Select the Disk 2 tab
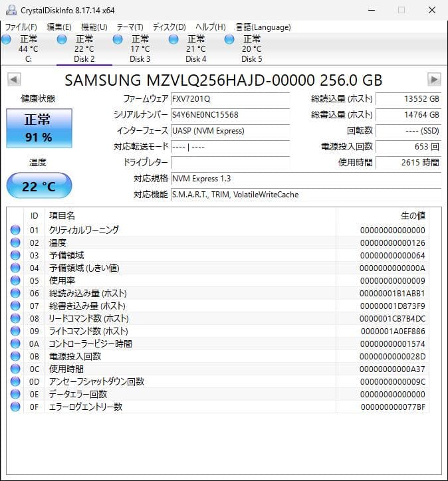The width and height of the screenshot is (448, 481). (x=84, y=48)
